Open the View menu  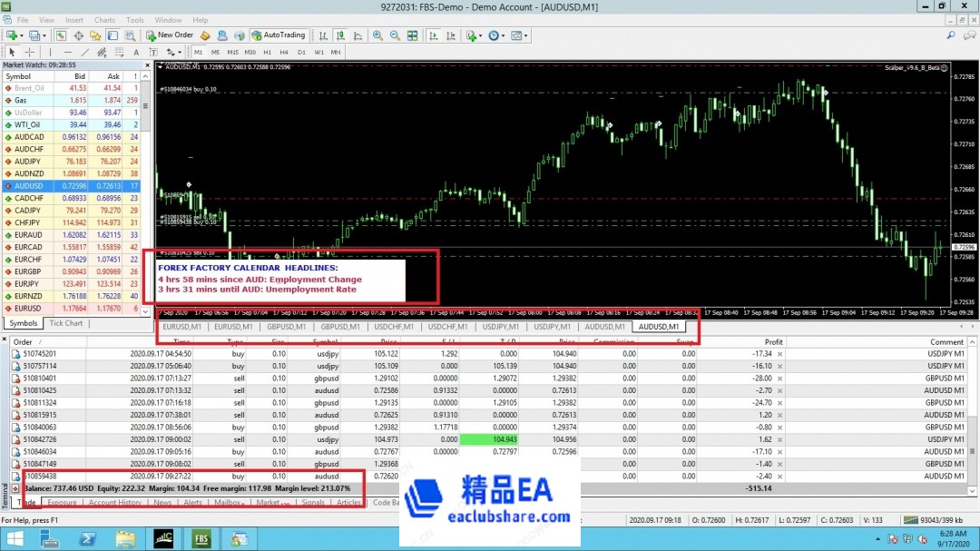point(47,20)
